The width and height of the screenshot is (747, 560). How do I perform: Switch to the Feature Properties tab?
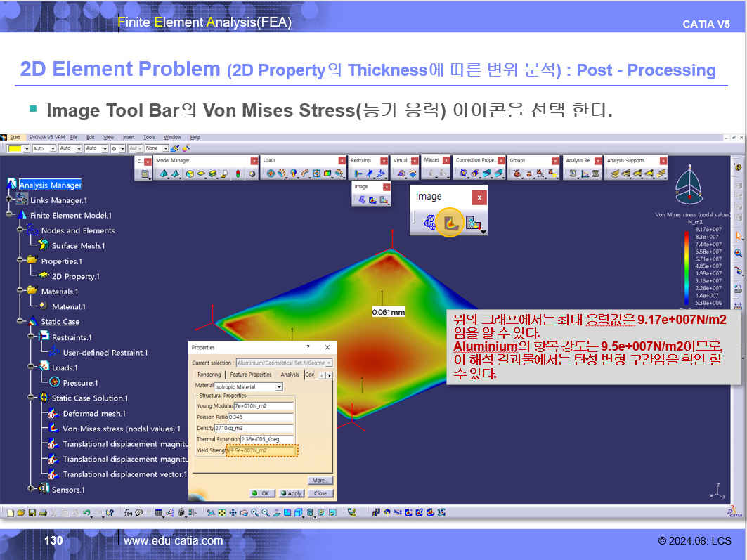click(250, 375)
